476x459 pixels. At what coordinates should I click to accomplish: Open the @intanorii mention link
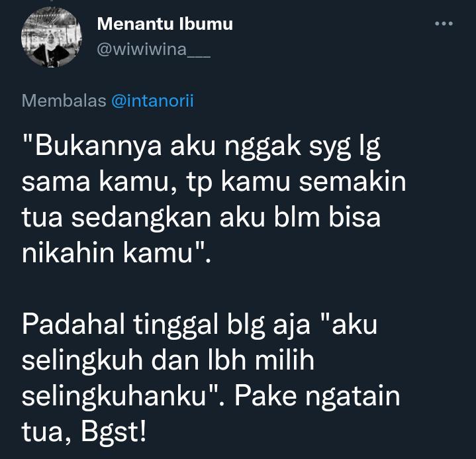coord(152,101)
